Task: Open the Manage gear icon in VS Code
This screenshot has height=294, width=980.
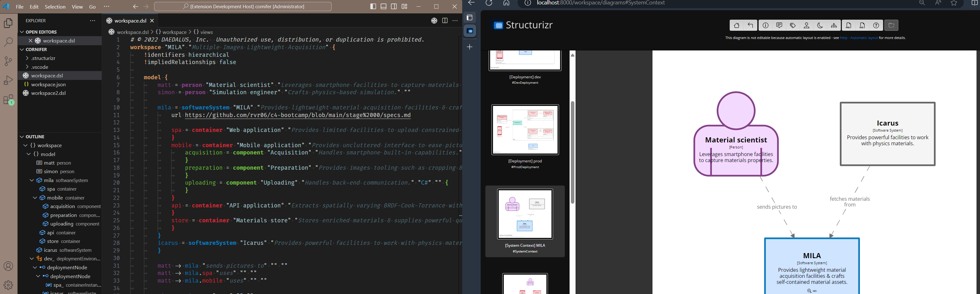Action: (8, 285)
